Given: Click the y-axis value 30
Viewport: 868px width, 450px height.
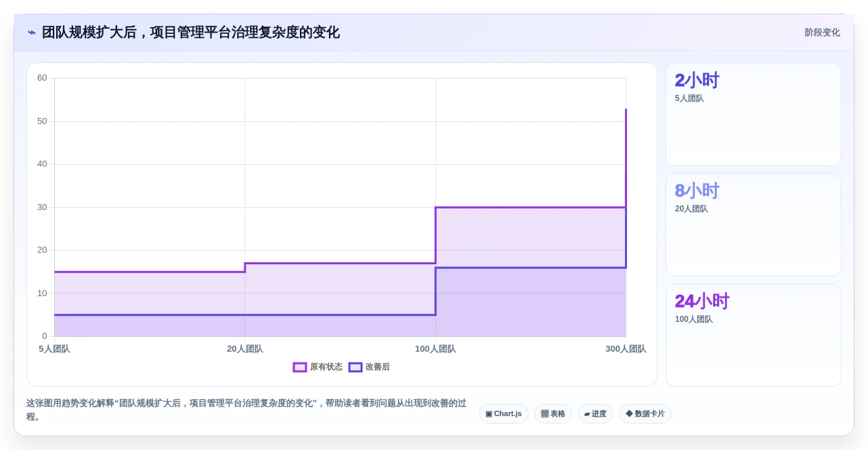Looking at the screenshot, I should [x=42, y=207].
